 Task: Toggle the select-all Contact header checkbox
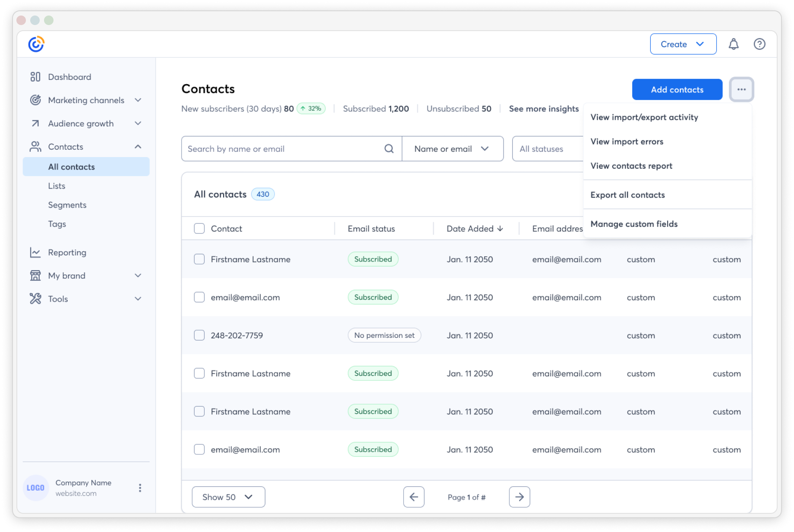click(199, 229)
